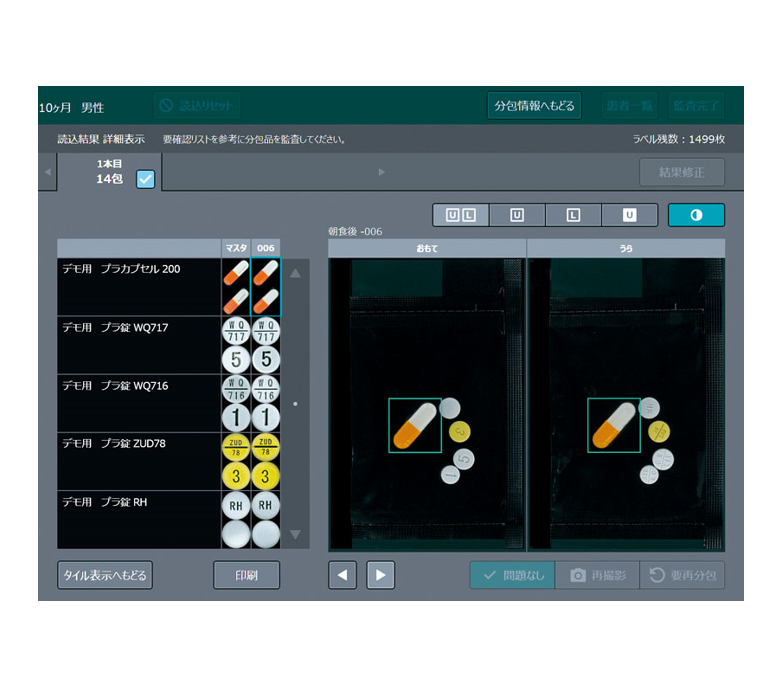Toggle the checkbox on 1本目 14包 tab
Screen dimensions: 782x687
[x=146, y=179]
